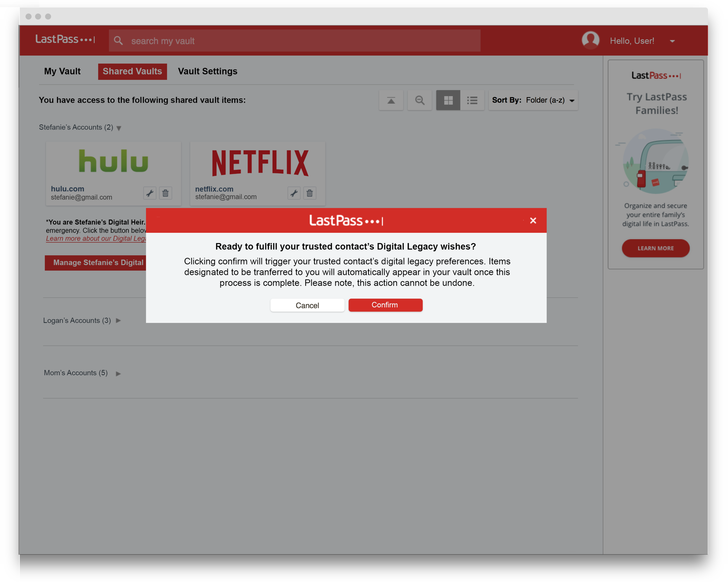Click the user avatar icon
Image resolution: width=728 pixels, height=582 pixels.
pyautogui.click(x=590, y=40)
